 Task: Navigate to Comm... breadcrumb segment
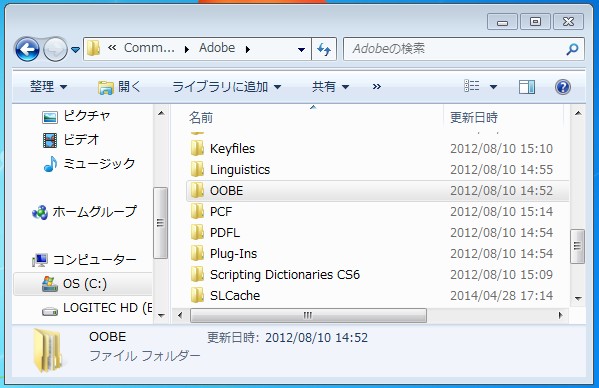(x=149, y=48)
